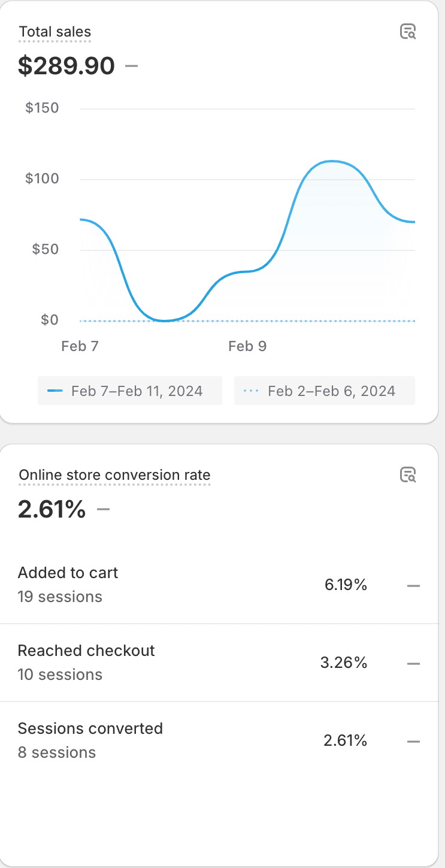This screenshot has height=868, width=445.
Task: Toggle the Feb 2–Feb 6, 2024 legend
Action: tap(324, 391)
